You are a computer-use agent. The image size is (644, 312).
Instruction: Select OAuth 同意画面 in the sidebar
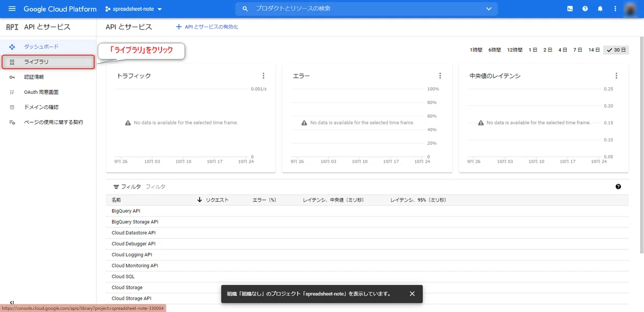tap(48, 92)
